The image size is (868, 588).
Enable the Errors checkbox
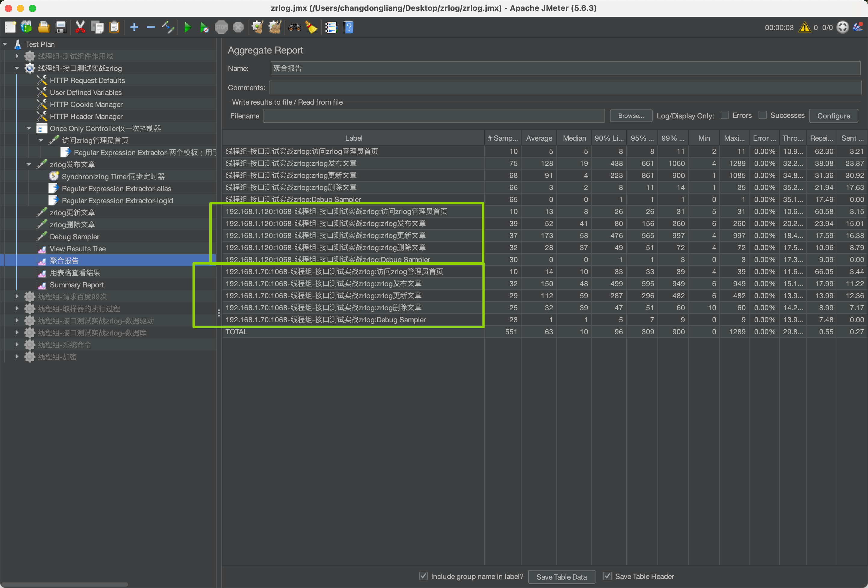click(725, 115)
